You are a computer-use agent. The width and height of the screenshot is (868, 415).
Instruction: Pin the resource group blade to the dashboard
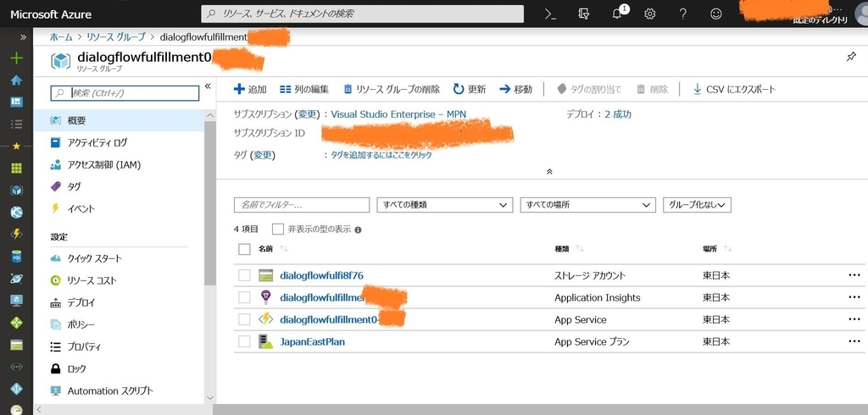(x=851, y=57)
